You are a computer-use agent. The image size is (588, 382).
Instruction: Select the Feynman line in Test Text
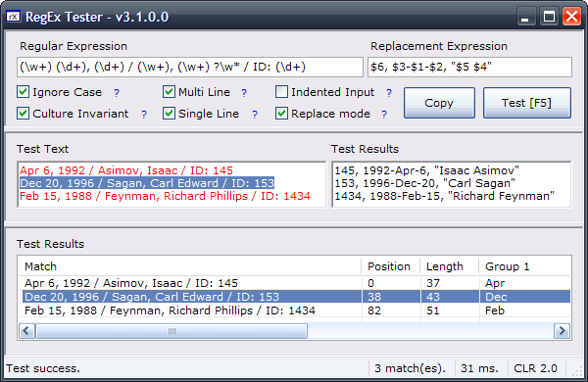[x=165, y=196]
